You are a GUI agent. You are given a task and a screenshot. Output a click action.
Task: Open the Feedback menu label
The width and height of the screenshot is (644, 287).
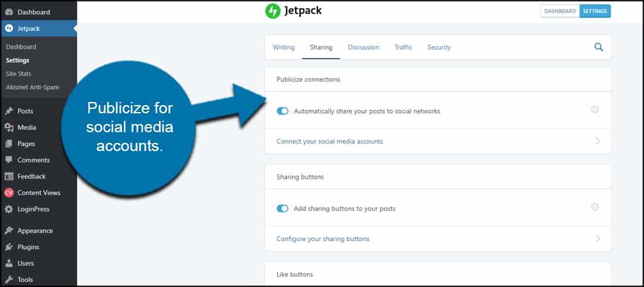tap(31, 176)
